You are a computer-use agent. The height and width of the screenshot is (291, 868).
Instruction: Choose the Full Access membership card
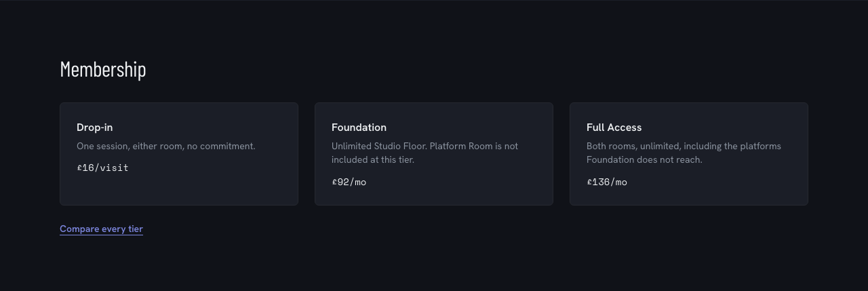click(689, 154)
